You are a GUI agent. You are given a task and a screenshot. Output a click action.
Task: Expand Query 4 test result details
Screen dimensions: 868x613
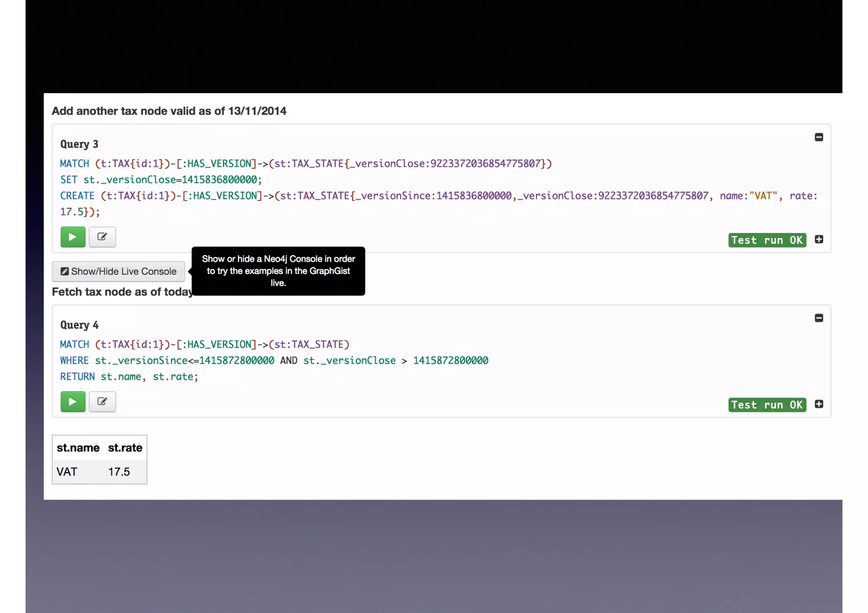(x=818, y=404)
